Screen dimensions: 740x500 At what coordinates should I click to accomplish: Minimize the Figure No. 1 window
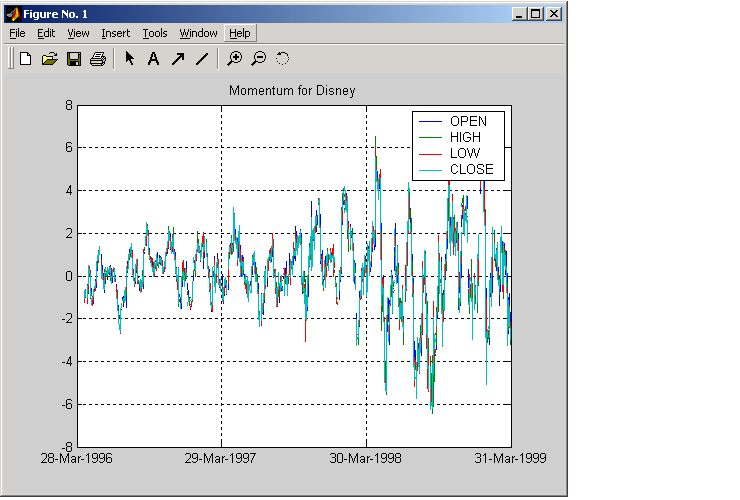[519, 14]
